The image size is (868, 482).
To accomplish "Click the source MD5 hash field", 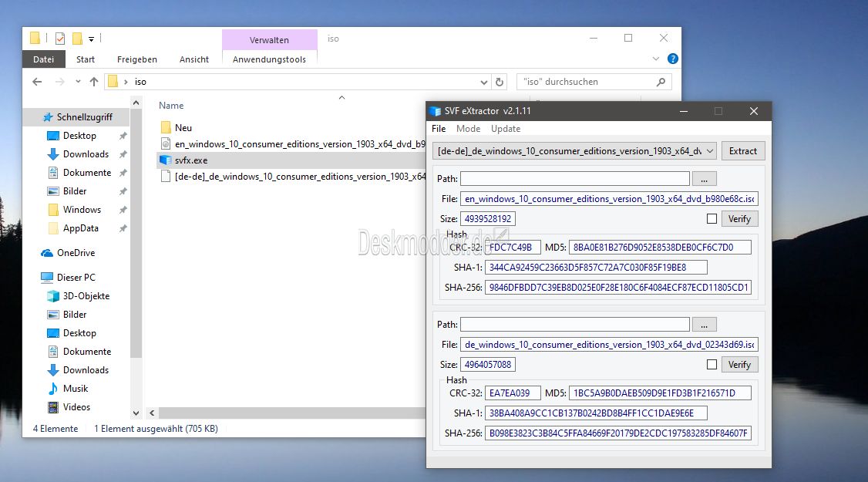I will pyautogui.click(x=660, y=247).
